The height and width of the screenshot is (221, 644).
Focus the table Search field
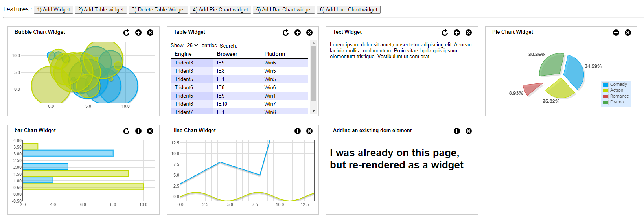click(273, 46)
